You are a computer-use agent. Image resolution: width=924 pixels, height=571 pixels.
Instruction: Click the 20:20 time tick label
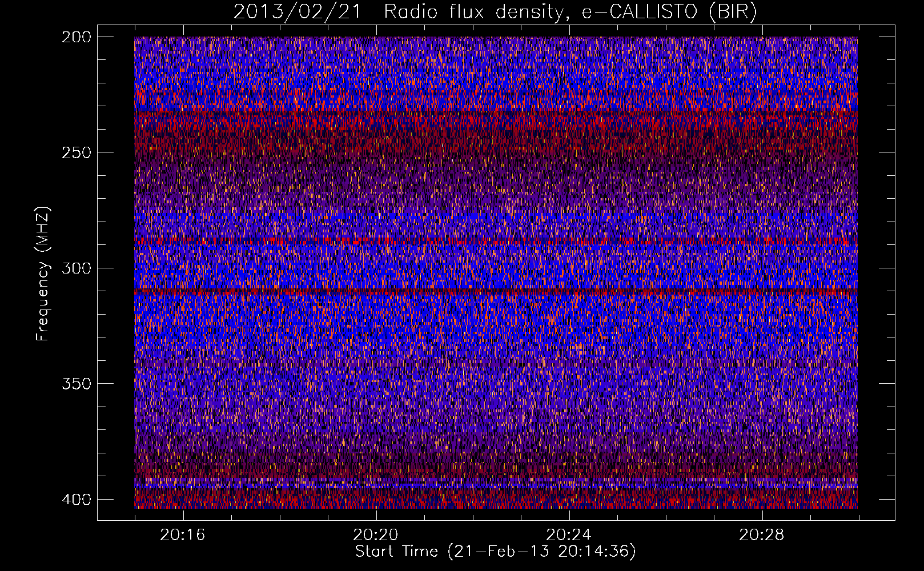[x=376, y=535]
